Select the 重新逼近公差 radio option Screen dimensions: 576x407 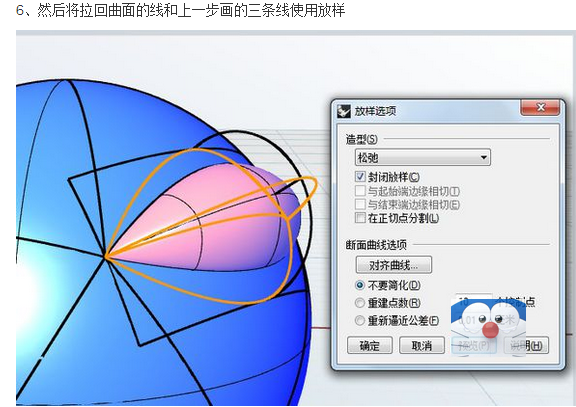pos(360,320)
